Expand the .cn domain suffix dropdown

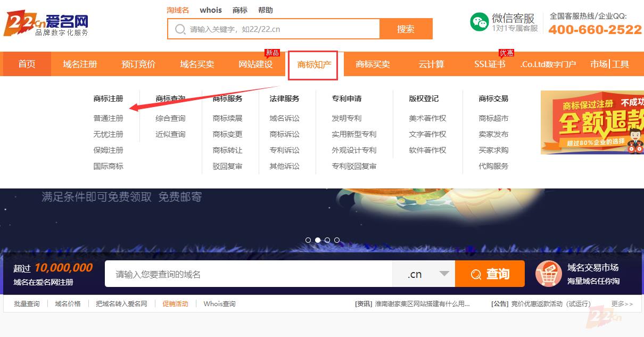[x=424, y=274]
